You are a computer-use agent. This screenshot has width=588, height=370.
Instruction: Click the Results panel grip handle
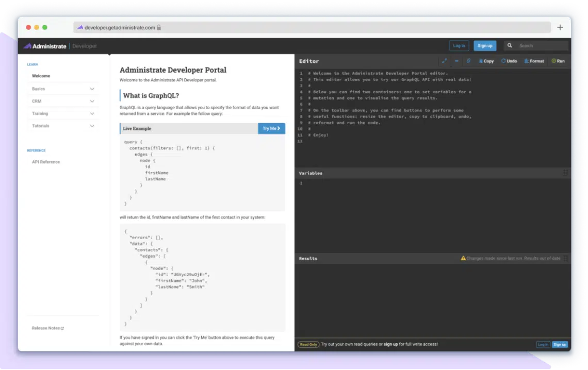565,258
